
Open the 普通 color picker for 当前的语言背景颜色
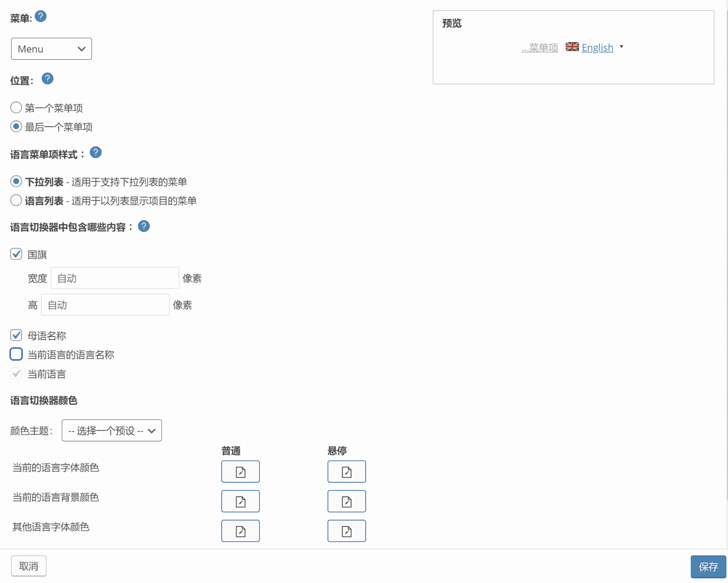(x=240, y=501)
